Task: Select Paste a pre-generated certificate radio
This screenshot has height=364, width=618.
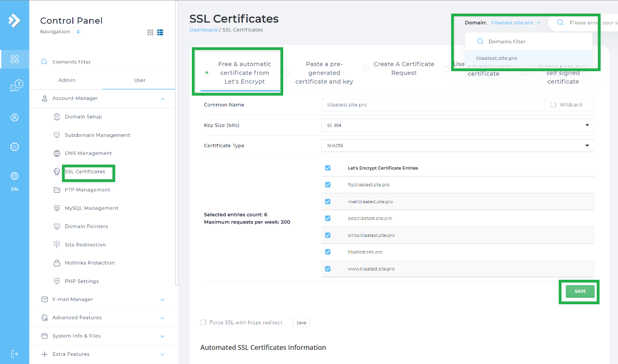Action: [x=286, y=72]
